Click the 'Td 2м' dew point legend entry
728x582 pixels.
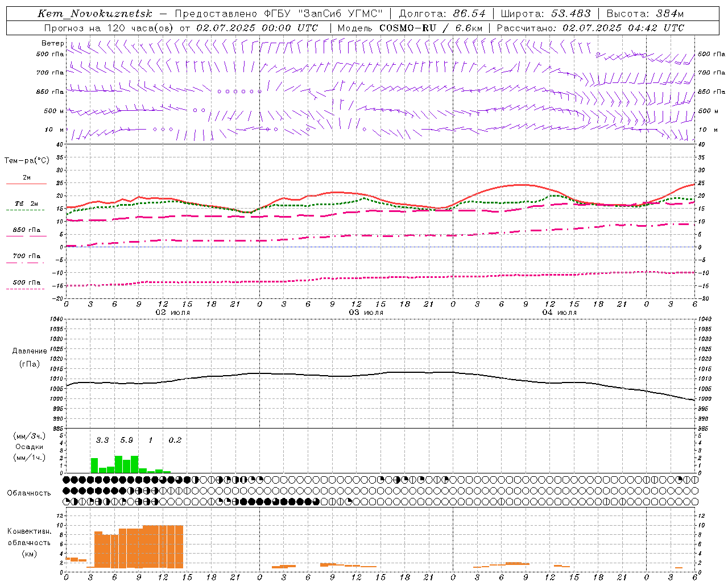coord(27,203)
